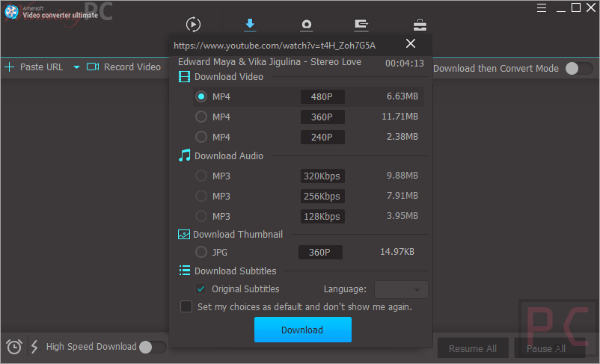The width and height of the screenshot is (600, 364).
Task: Click the blue Download button
Action: pyautogui.click(x=303, y=330)
